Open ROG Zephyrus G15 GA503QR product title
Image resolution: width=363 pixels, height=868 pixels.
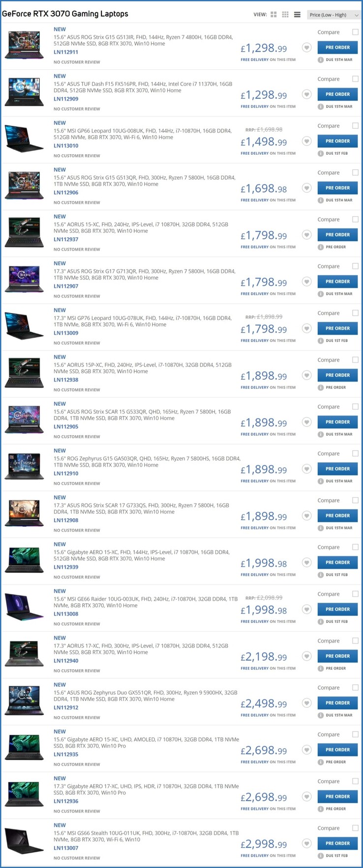tap(147, 462)
